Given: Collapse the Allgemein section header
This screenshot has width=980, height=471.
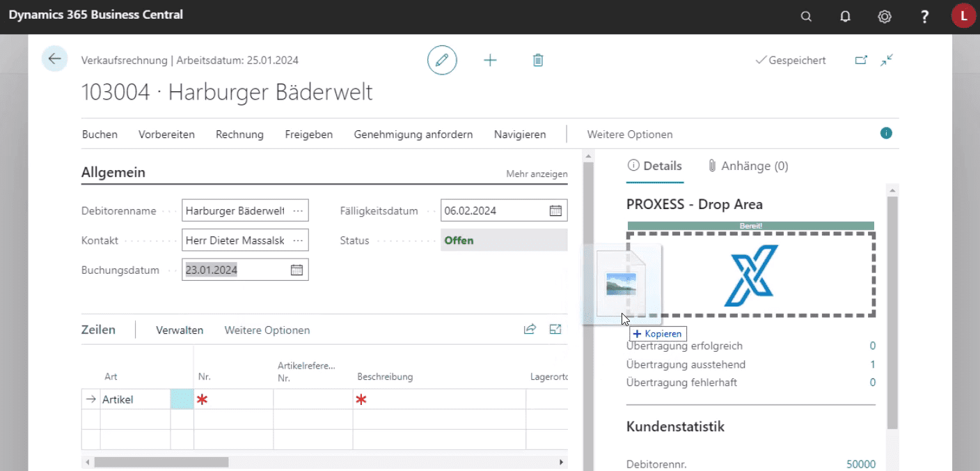Looking at the screenshot, I should [113, 173].
